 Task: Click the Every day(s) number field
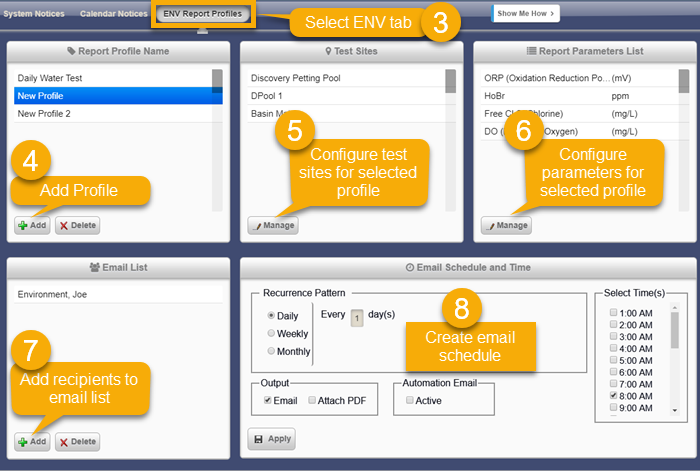[x=357, y=318]
